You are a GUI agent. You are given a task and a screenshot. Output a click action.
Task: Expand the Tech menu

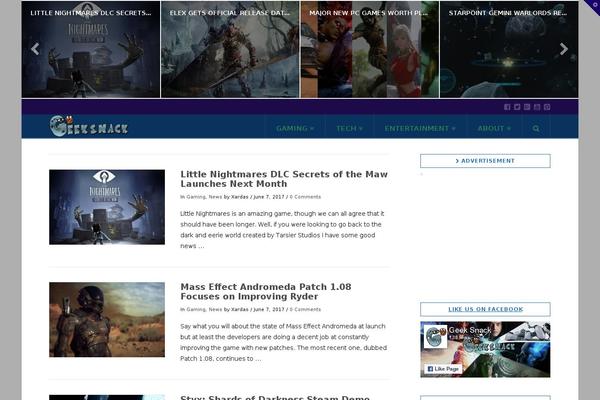pos(349,129)
